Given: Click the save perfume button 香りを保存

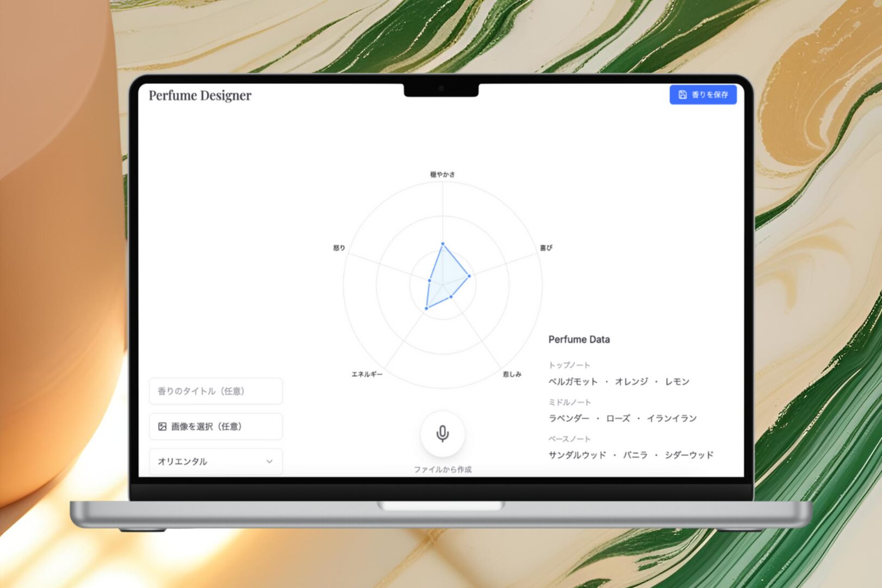Looking at the screenshot, I should coord(703,95).
